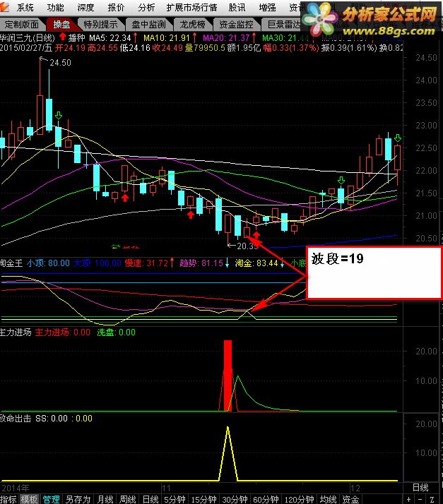The width and height of the screenshot is (443, 504).
Task: Click the 另存为 button
Action: click(x=78, y=499)
